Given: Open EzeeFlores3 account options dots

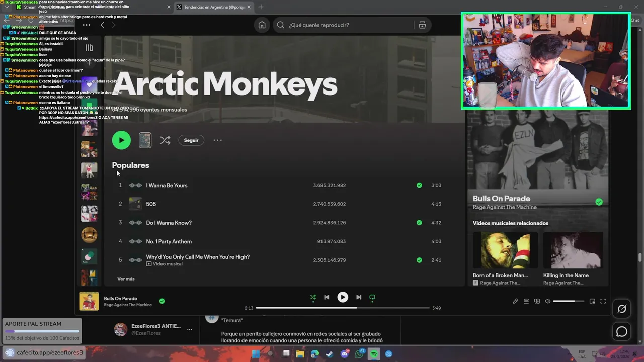Looking at the screenshot, I should click(189, 330).
